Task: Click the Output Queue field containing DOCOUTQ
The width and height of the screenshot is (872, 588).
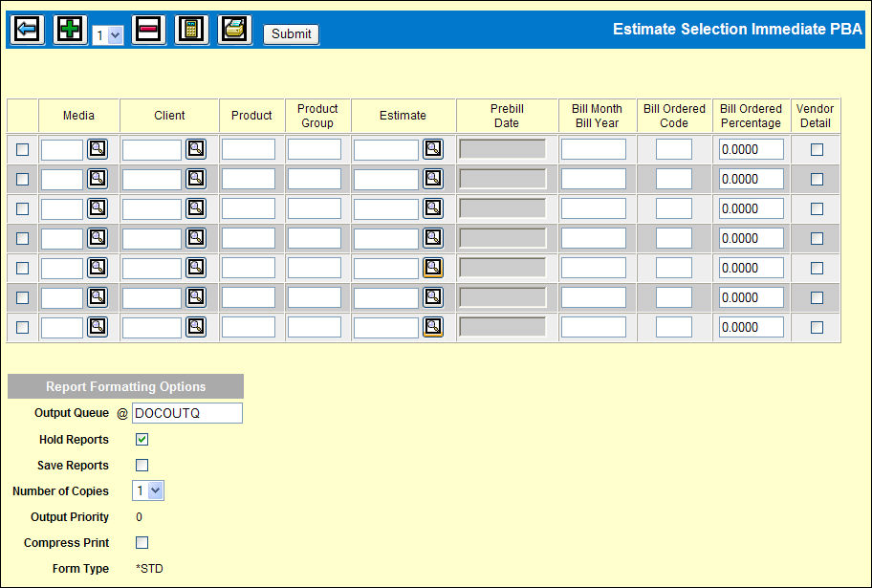Action: pyautogui.click(x=186, y=413)
